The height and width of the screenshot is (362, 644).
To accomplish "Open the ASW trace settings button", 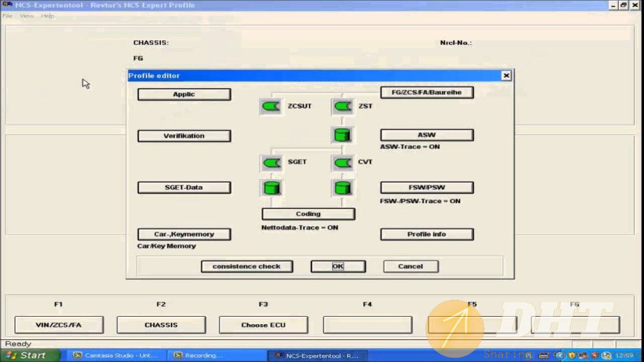I will (x=426, y=135).
